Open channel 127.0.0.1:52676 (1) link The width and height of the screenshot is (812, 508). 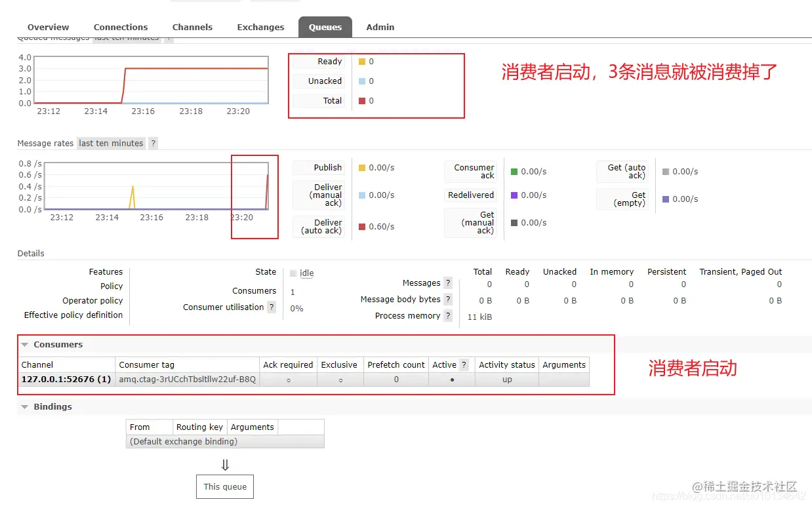coord(66,379)
